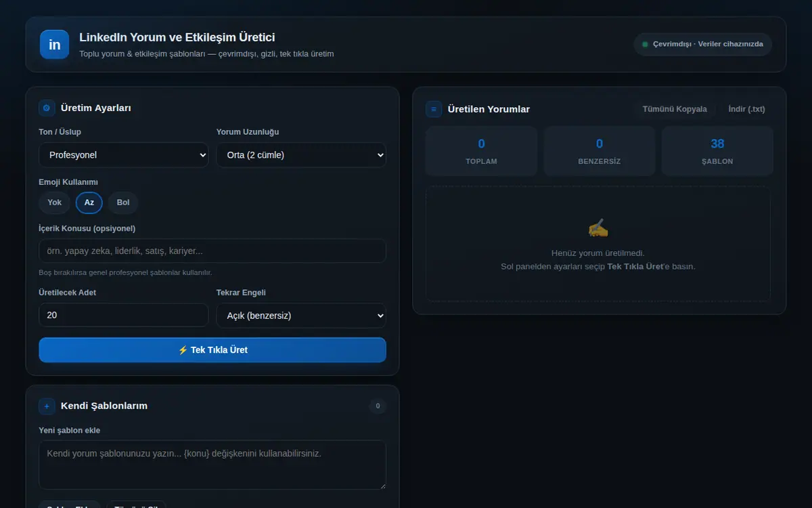
Task: Click the plus icon beside Kendi Şablonlarım
Action: pyautogui.click(x=47, y=406)
